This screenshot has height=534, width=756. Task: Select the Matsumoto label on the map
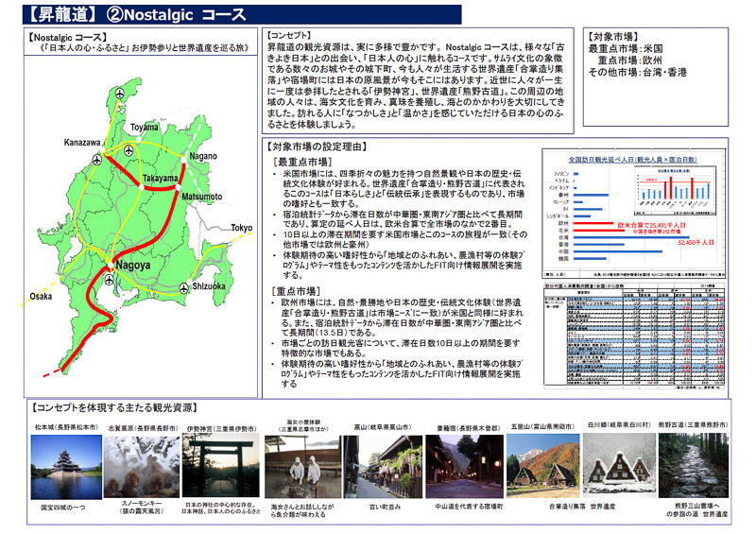coord(202,197)
